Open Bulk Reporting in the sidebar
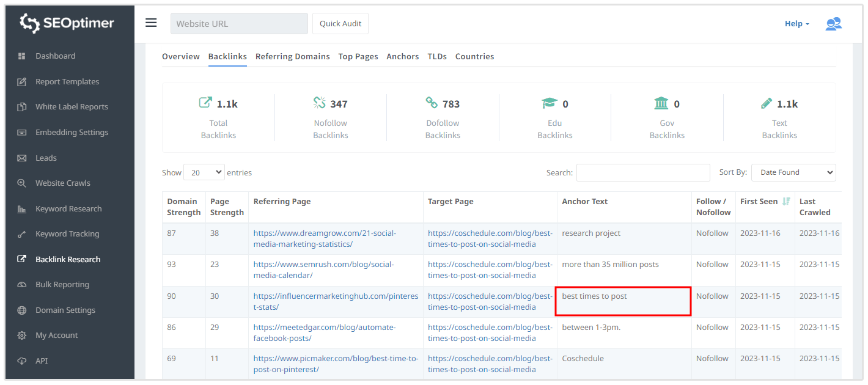The height and width of the screenshot is (385, 868). click(x=62, y=285)
